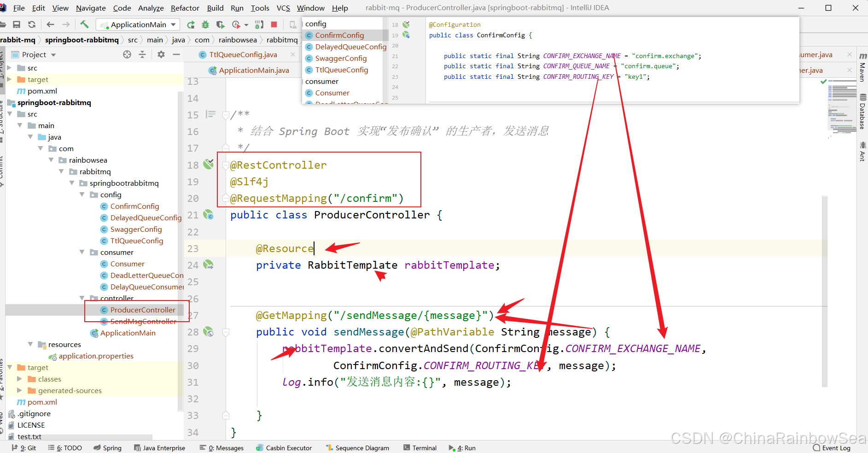Open the VCS menu

[x=283, y=8]
